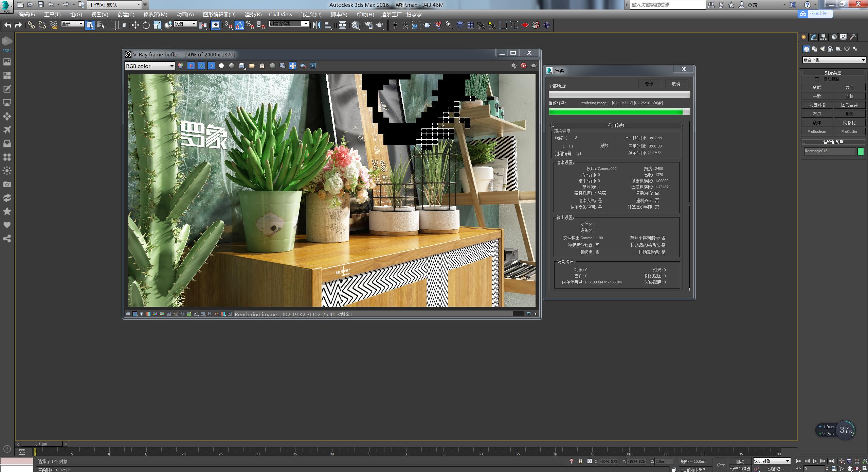
Task: Open the 编辑(E) menu
Action: (26, 14)
